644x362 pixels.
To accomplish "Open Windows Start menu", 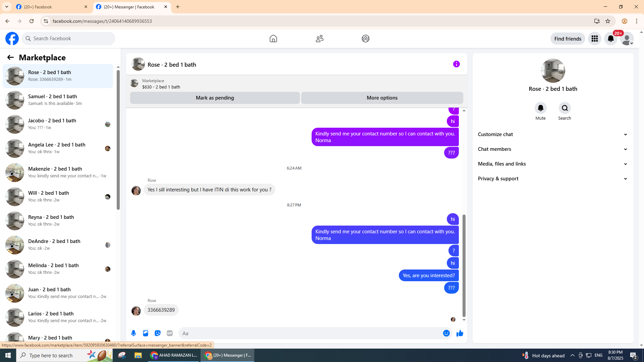I will point(8,355).
